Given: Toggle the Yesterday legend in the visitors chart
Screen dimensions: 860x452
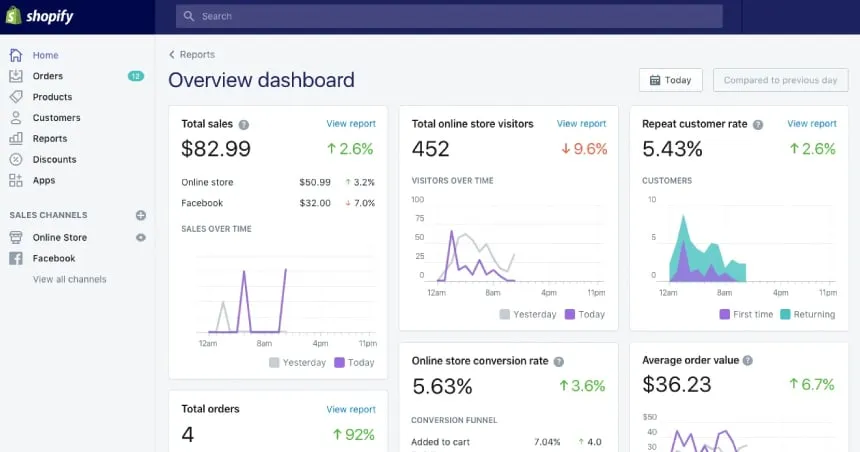Looking at the screenshot, I should pyautogui.click(x=528, y=314).
